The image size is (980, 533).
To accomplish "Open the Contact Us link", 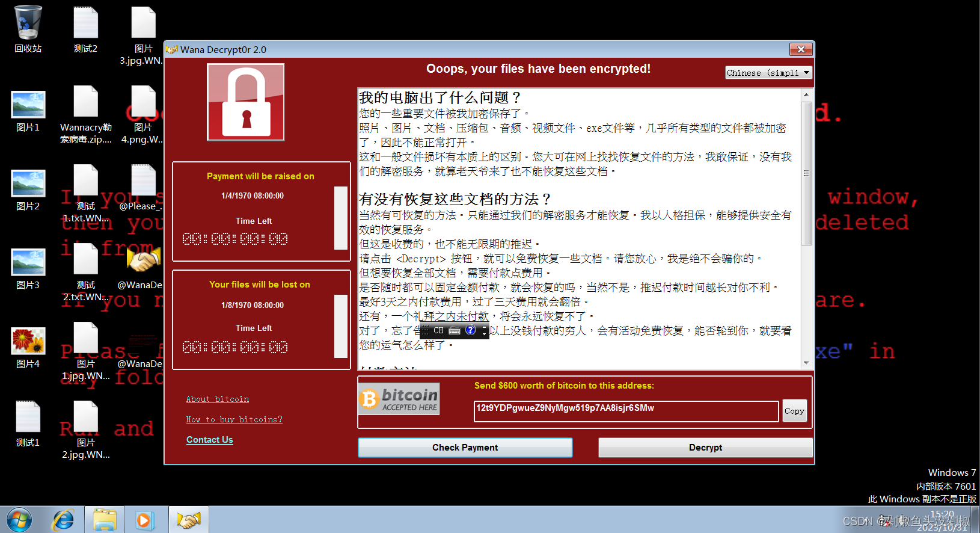I will (x=209, y=440).
